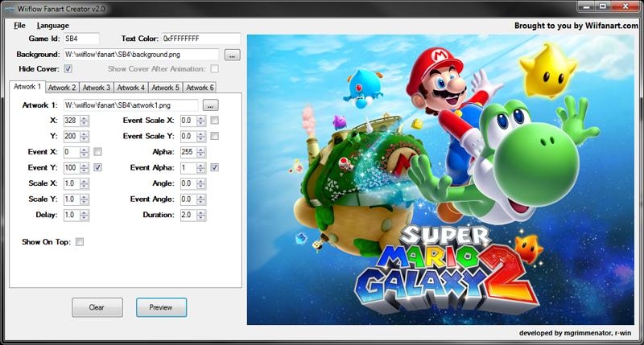Click the Alpha value field showing 255
This screenshot has height=345, width=644.
(188, 152)
